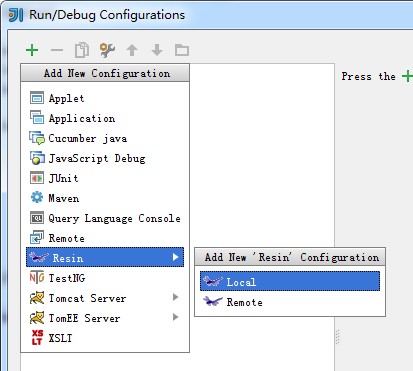
Task: Click the Move Down arrow icon
Action: click(157, 50)
